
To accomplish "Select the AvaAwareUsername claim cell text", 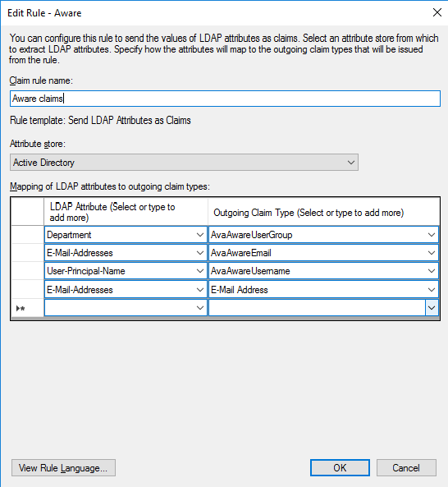I will coord(250,271).
